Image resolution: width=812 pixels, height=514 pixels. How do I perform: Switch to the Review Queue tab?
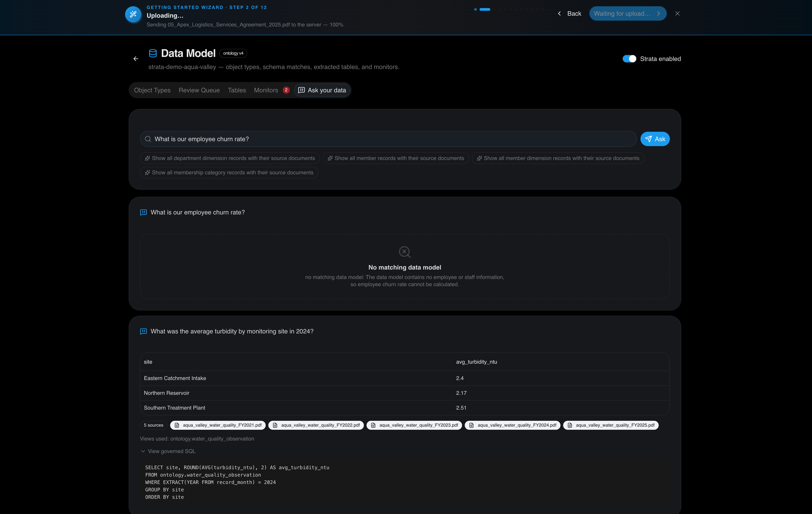199,90
